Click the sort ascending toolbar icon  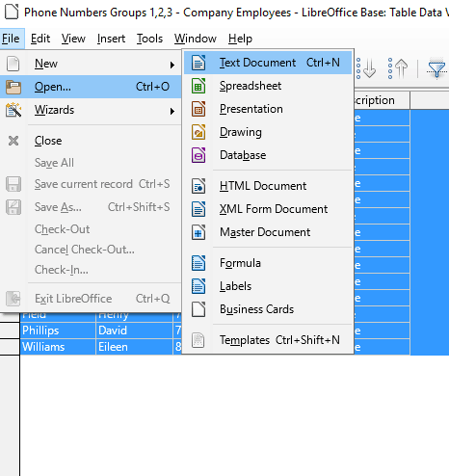click(366, 68)
